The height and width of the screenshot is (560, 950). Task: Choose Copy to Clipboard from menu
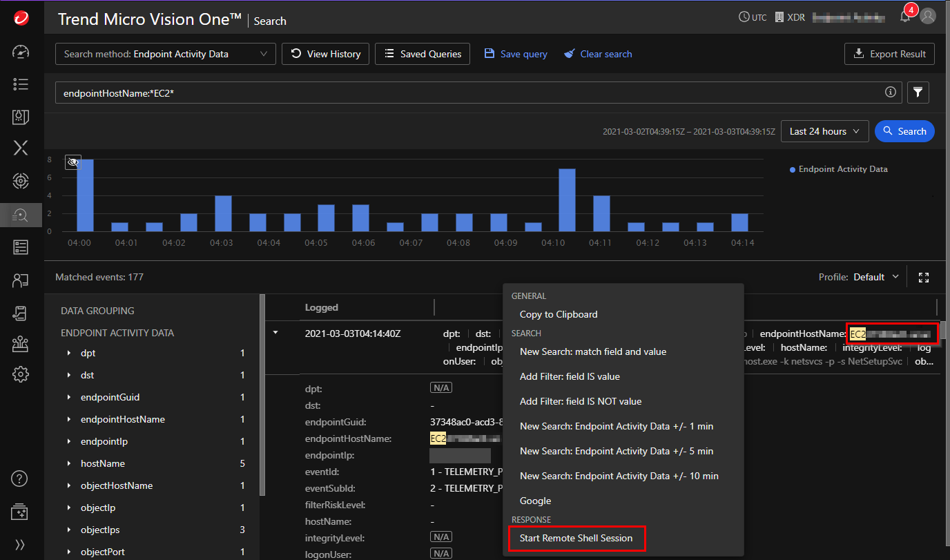pyautogui.click(x=558, y=314)
